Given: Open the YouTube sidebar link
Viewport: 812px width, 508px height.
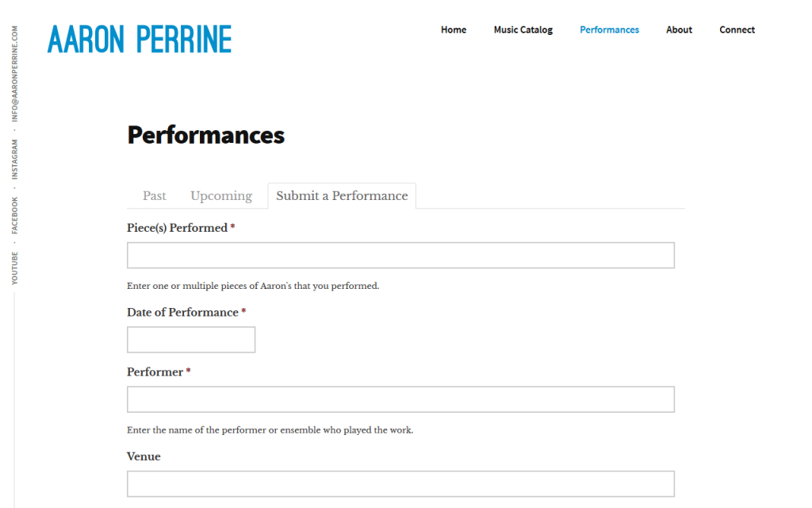Looking at the screenshot, I should (x=14, y=268).
